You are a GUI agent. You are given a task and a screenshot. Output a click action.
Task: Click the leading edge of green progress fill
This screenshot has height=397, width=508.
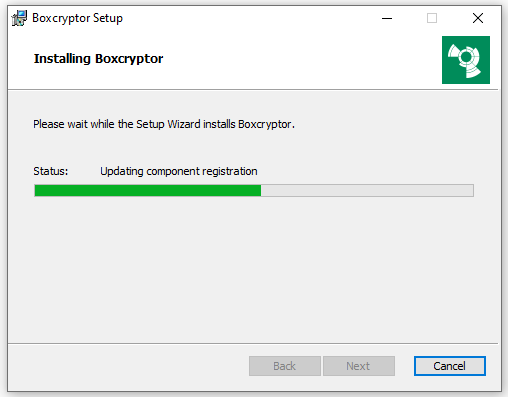[260, 191]
